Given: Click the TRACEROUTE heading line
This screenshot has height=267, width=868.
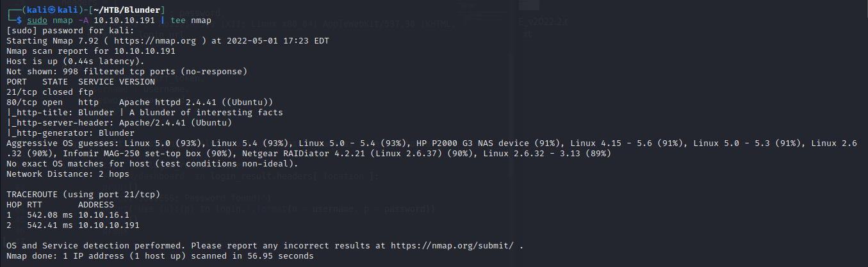Looking at the screenshot, I should [78, 194].
